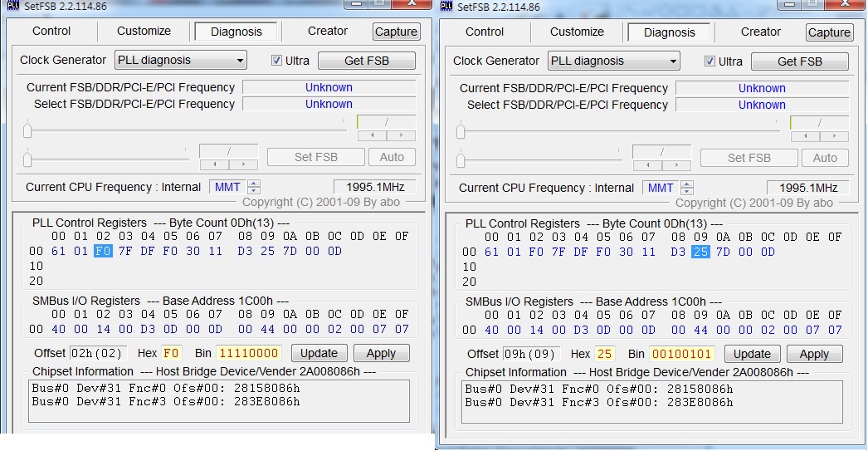Click SMBus register value 44 in left window

click(x=267, y=329)
